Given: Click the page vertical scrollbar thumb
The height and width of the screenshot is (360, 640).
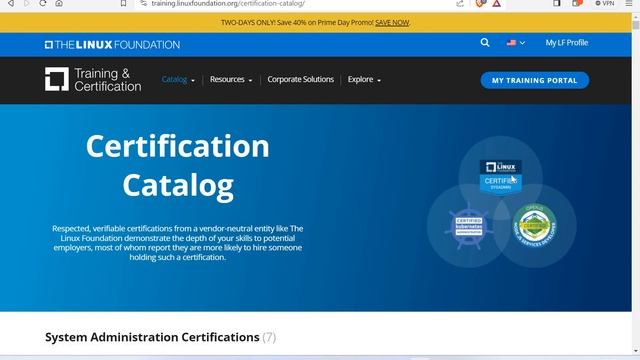Looking at the screenshot, I should (636, 25).
